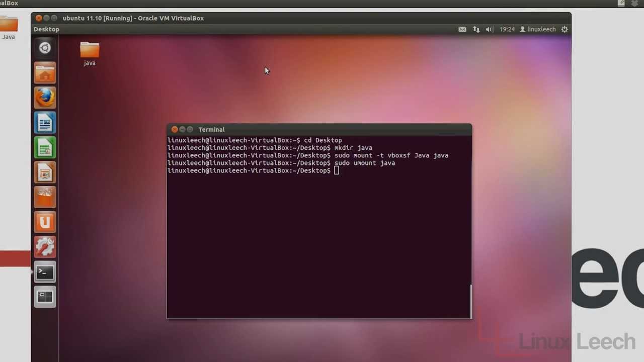644x362 pixels.
Task: Select the host Java folder outside the VM
Action: 9,28
